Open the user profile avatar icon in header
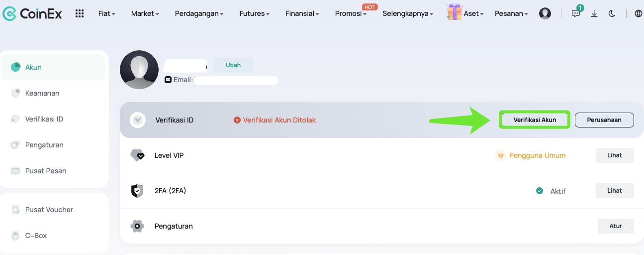Screen dimensions: 644x255 (545, 13)
